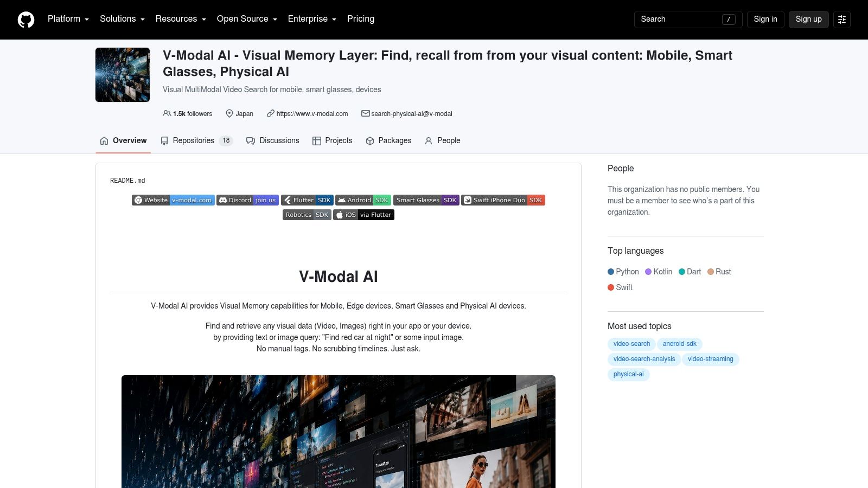Open the iOS via Flutter badge
868x488 pixels.
click(x=363, y=215)
